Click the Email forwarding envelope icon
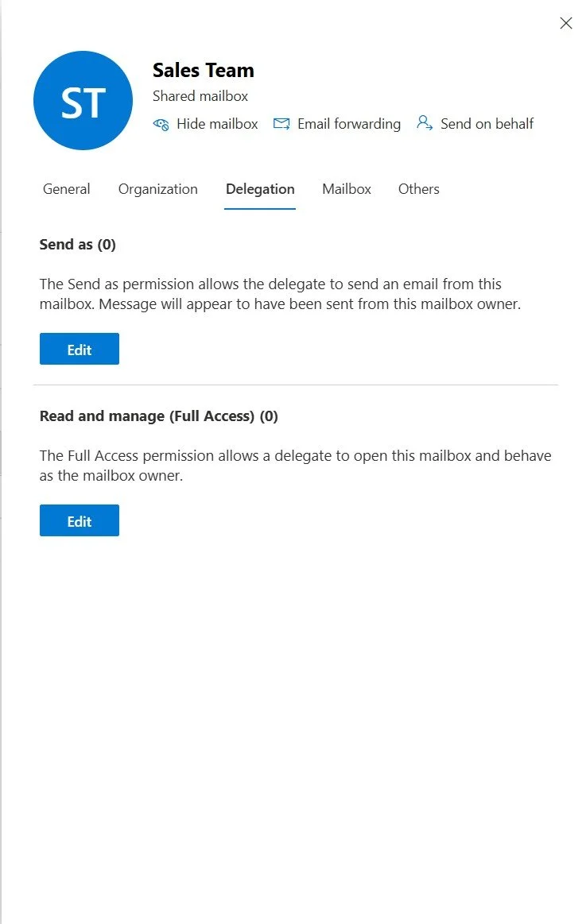The width and height of the screenshot is (586, 924). [x=281, y=124]
